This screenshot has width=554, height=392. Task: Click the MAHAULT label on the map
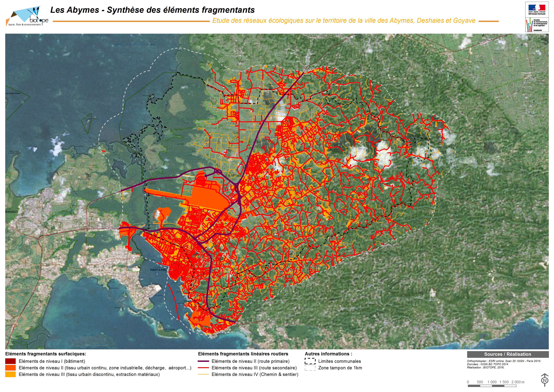[x=12, y=212]
